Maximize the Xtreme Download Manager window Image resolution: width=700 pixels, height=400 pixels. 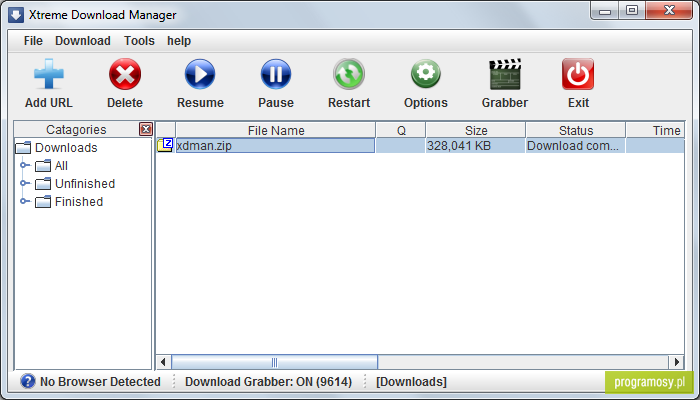pos(632,11)
